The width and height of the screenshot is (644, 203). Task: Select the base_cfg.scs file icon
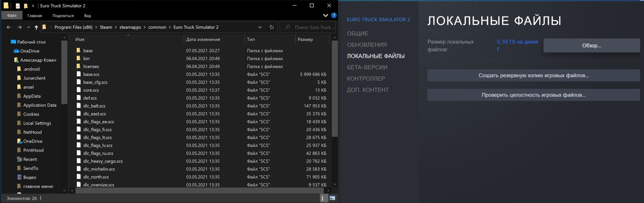[x=79, y=82]
